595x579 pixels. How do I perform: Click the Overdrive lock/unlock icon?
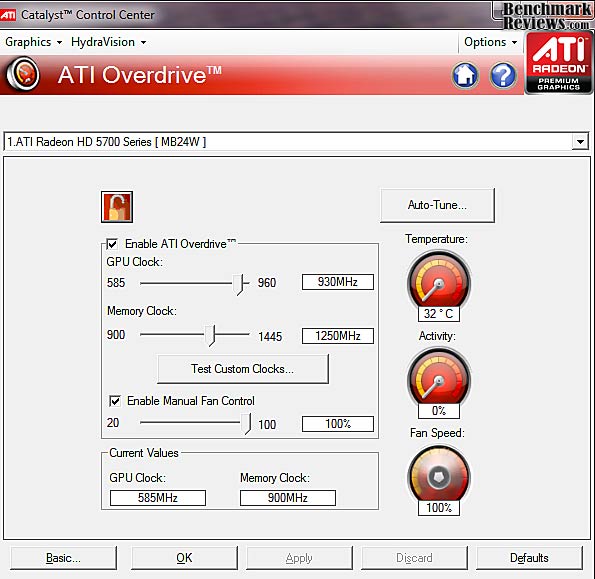pyautogui.click(x=117, y=207)
